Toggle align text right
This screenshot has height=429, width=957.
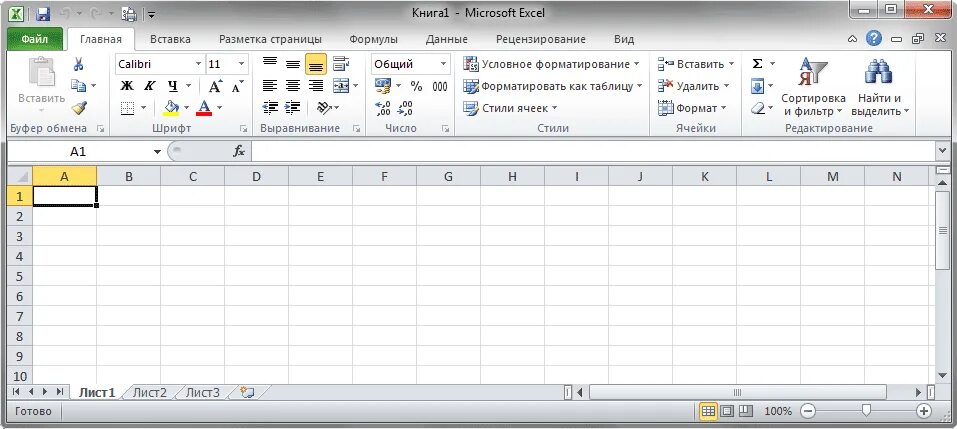tap(316, 86)
